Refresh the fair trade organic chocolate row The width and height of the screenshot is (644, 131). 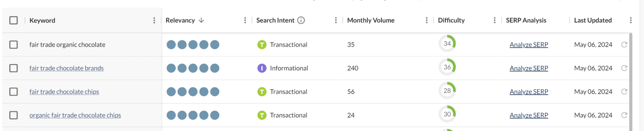(624, 45)
